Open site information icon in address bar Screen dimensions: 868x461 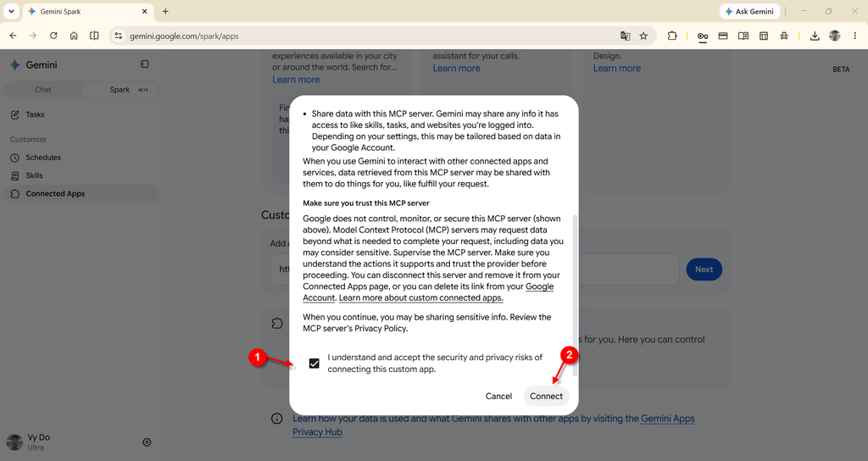[118, 36]
